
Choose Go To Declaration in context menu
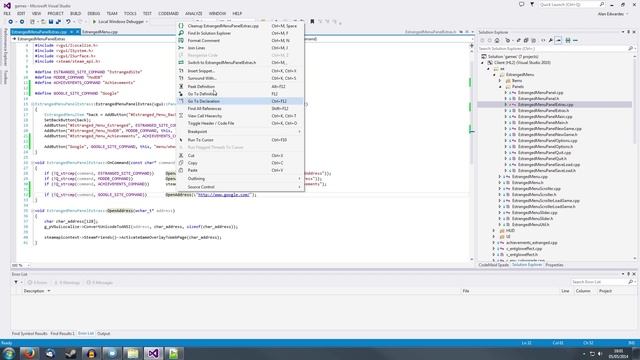[240, 101]
